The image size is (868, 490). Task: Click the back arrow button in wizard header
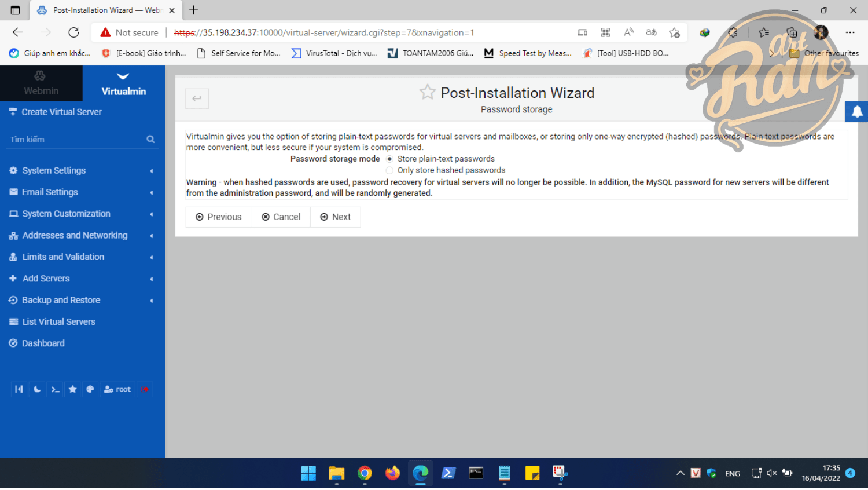(x=197, y=98)
